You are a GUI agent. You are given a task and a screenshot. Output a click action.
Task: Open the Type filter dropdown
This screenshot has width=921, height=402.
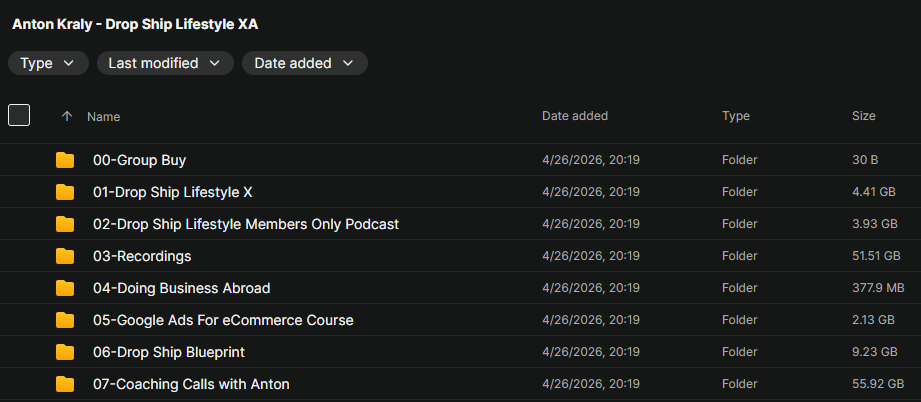pos(48,63)
